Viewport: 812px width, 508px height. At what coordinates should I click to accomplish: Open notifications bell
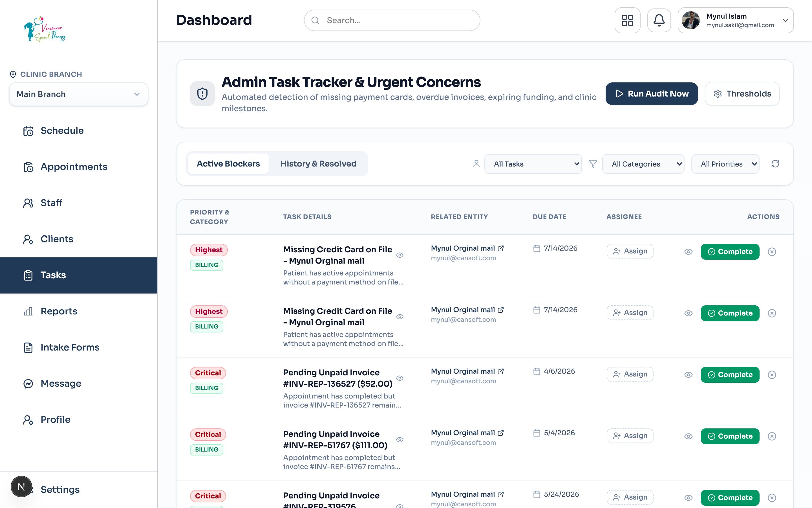click(x=659, y=20)
